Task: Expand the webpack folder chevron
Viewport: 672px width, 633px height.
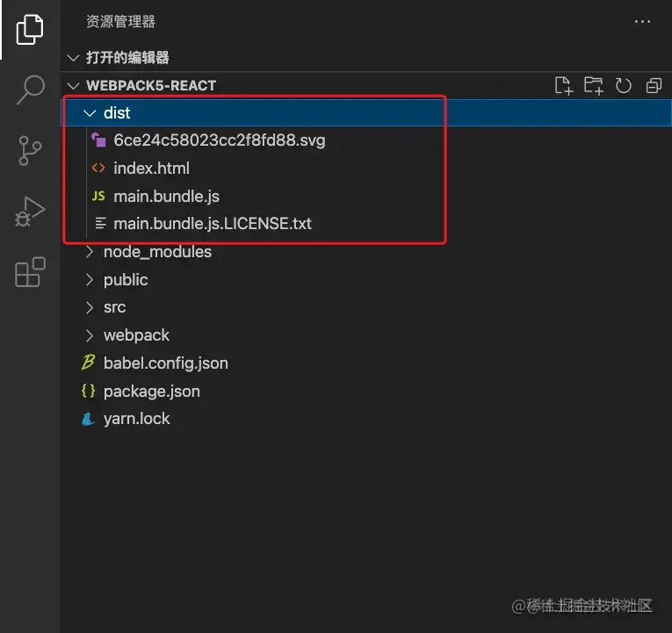Action: (x=89, y=335)
